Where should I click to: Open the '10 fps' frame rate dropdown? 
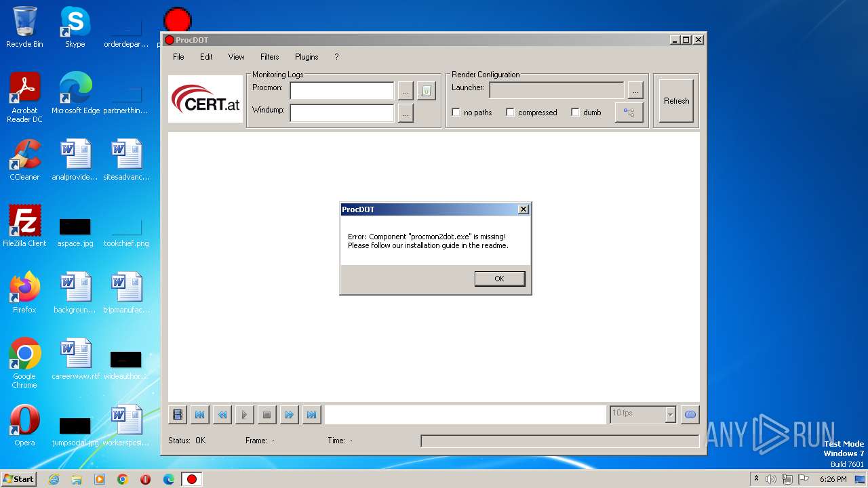[670, 414]
